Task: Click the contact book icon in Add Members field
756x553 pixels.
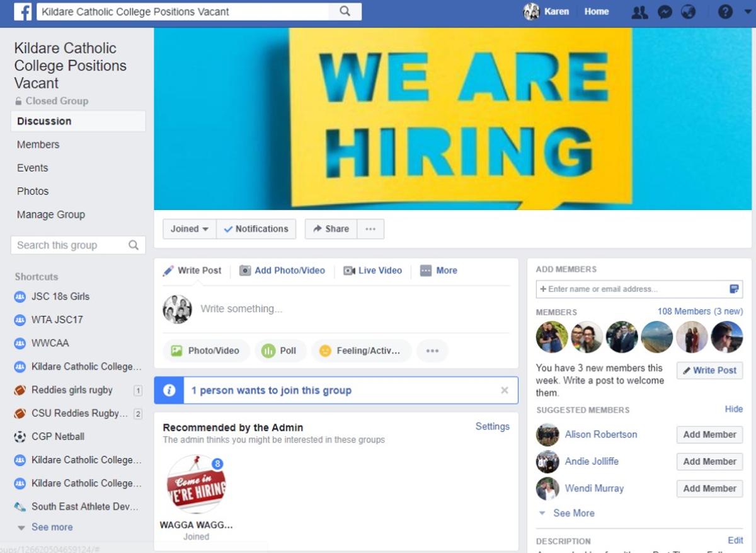Action: tap(734, 289)
